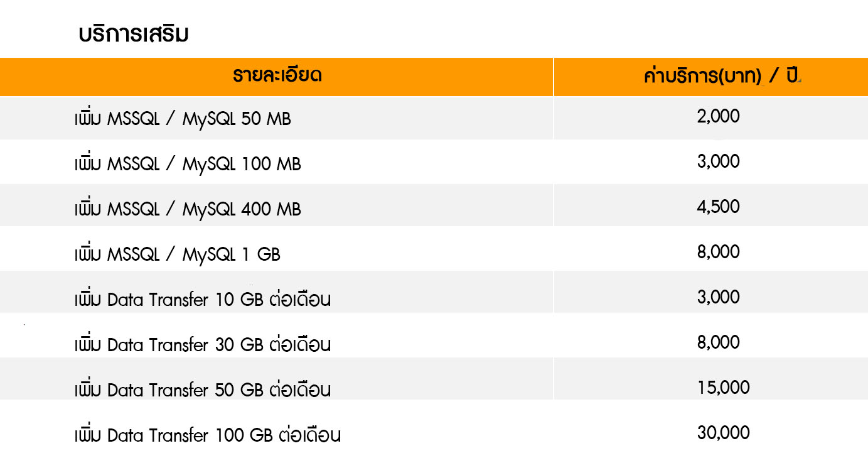Click the 3,000 price for Data Transfer 10 GB
This screenshot has width=868, height=458.
click(719, 297)
